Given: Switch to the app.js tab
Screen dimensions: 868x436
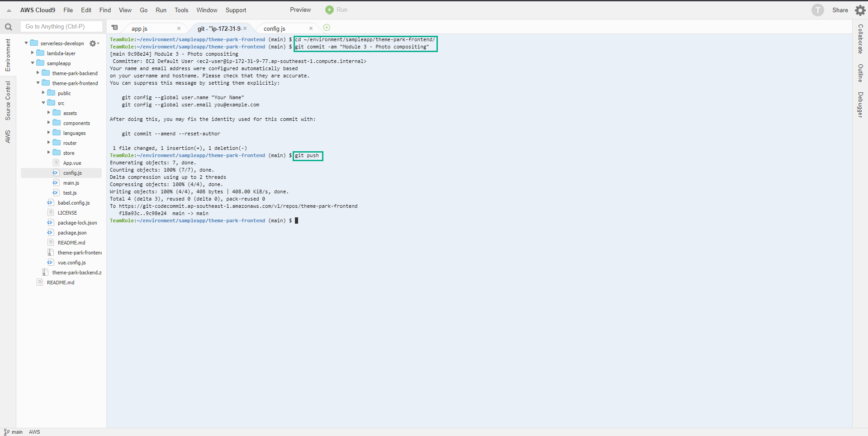Looking at the screenshot, I should coord(140,29).
